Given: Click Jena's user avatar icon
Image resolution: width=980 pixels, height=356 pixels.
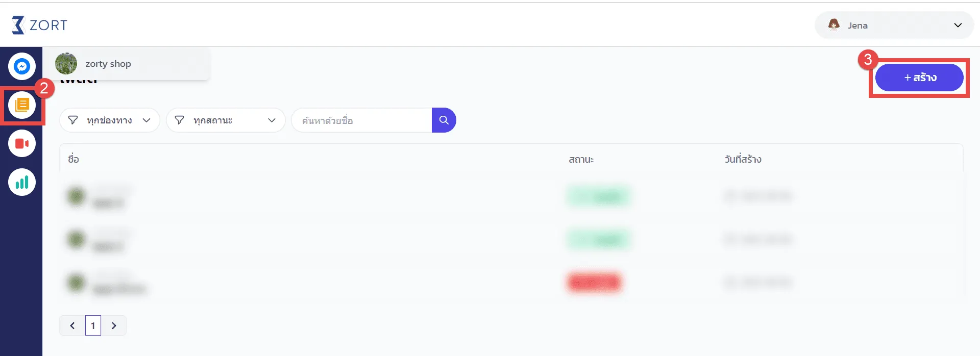Looking at the screenshot, I should coord(834,25).
